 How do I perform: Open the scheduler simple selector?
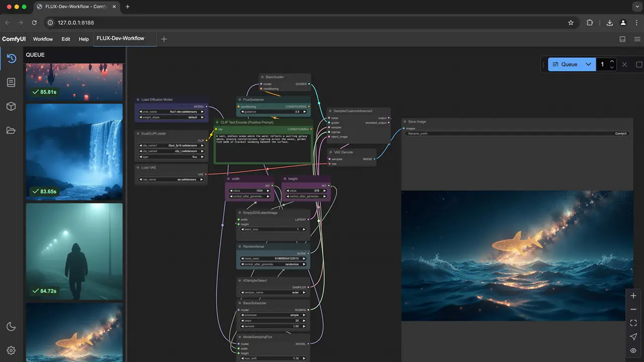[274, 315]
